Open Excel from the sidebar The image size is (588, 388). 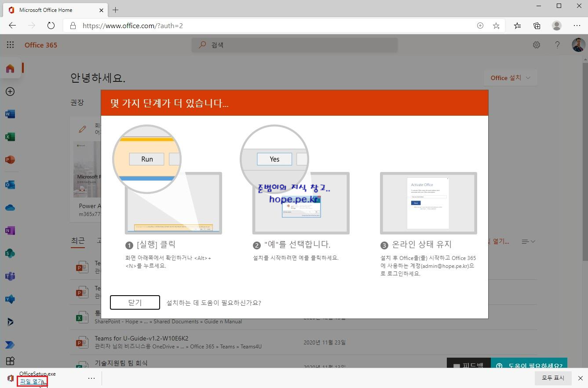[10, 137]
